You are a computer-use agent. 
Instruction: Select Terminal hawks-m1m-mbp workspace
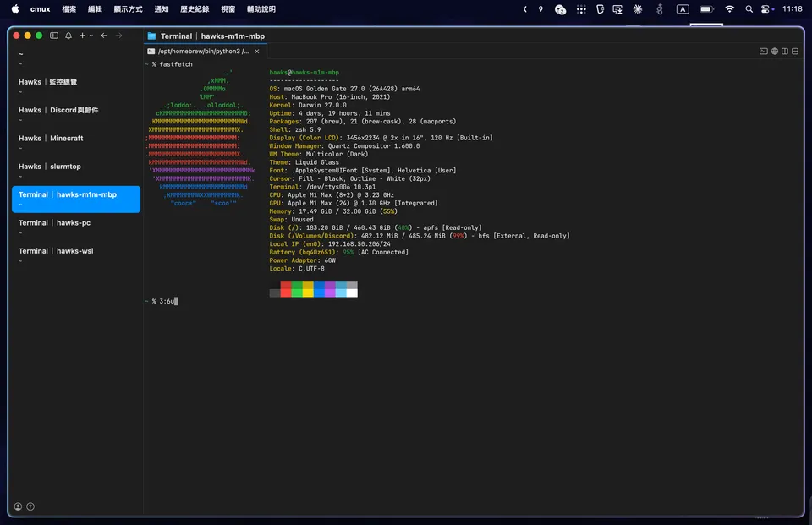76,199
